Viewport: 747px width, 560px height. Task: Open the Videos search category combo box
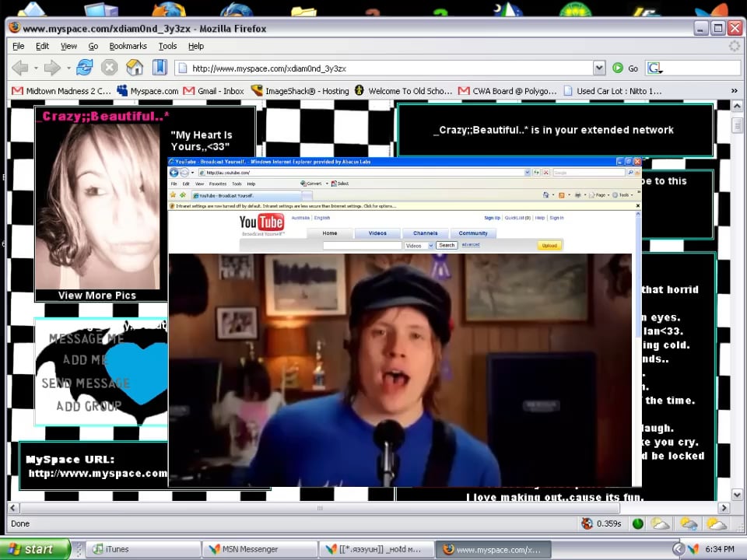419,245
